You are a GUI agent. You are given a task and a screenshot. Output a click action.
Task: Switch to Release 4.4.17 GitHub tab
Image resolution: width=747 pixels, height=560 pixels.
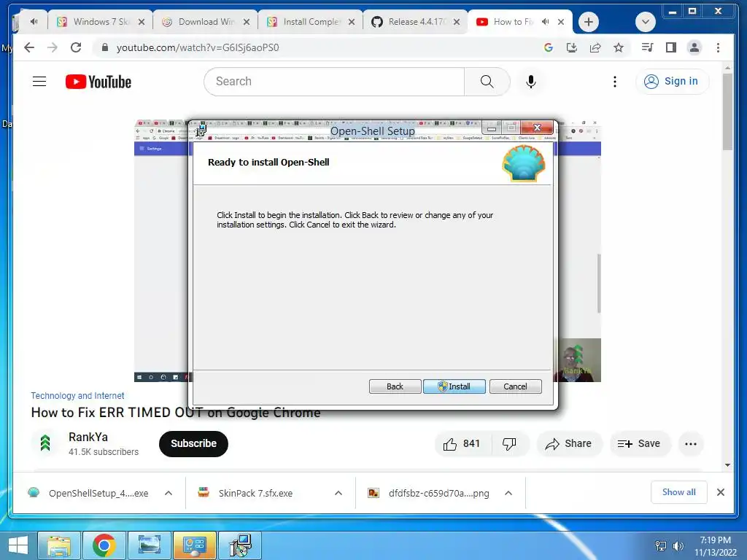[x=415, y=22]
